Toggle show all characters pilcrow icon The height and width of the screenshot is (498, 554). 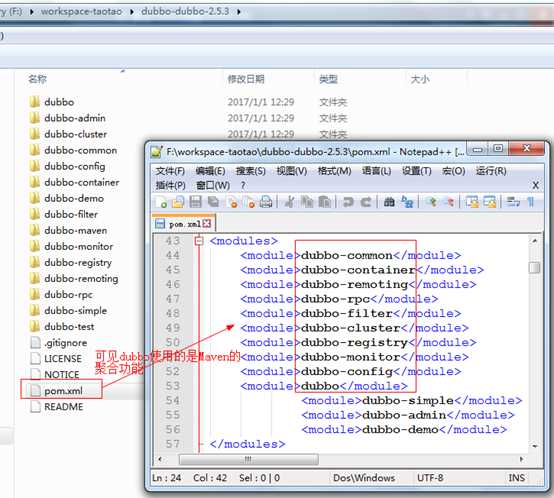click(531, 202)
